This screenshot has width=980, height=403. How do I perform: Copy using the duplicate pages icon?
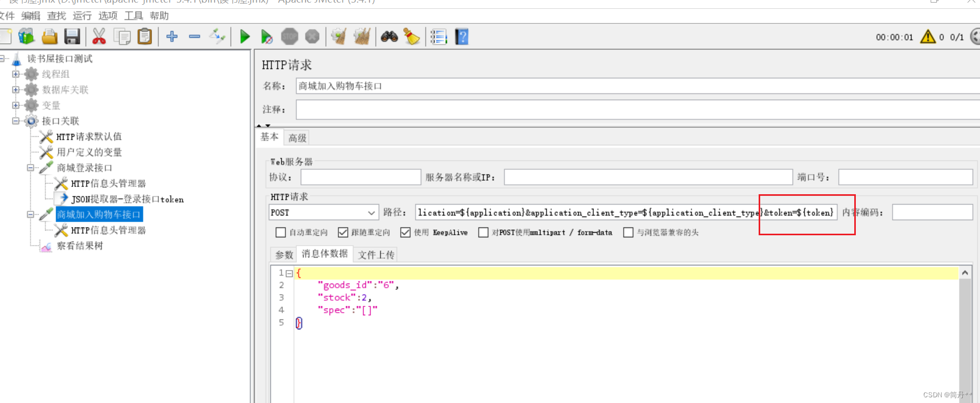click(122, 36)
